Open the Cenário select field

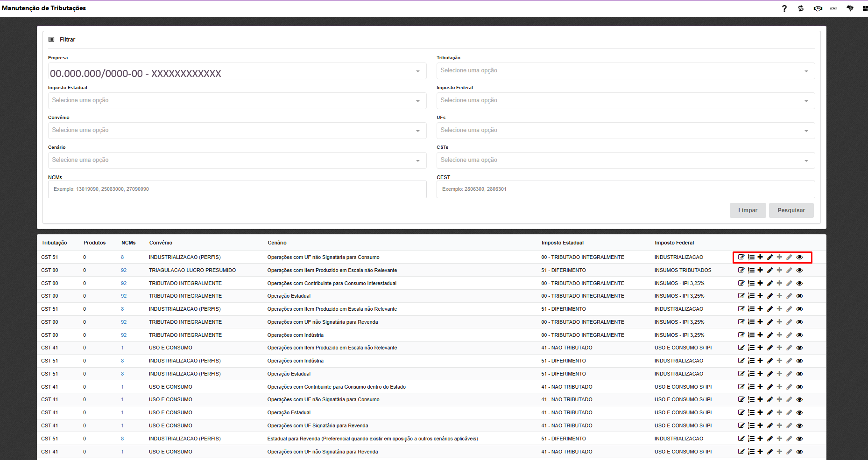[237, 160]
